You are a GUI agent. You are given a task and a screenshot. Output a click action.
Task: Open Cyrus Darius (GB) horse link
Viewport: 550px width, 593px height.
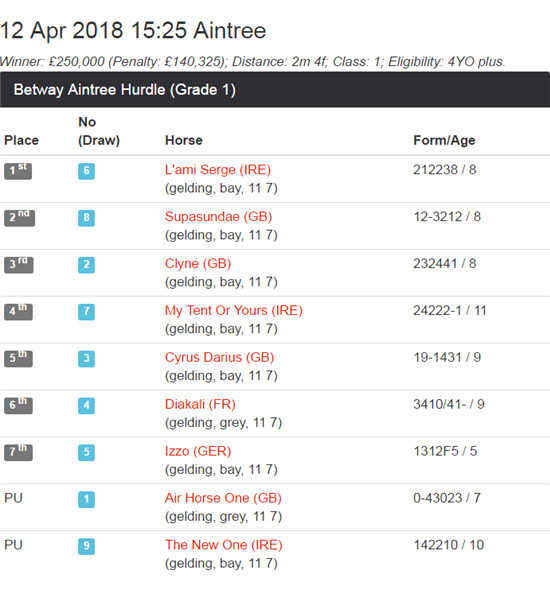pyautogui.click(x=219, y=357)
